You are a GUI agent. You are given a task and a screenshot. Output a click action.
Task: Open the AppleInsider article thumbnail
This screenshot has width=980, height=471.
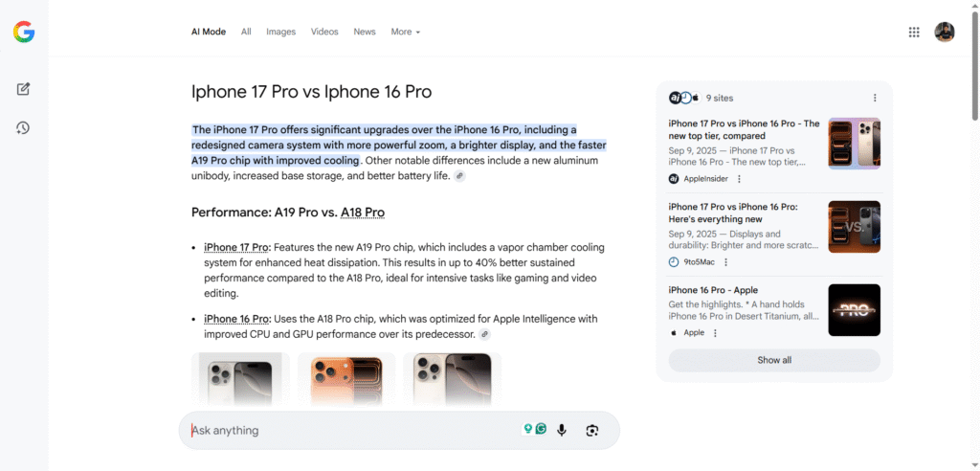point(854,144)
